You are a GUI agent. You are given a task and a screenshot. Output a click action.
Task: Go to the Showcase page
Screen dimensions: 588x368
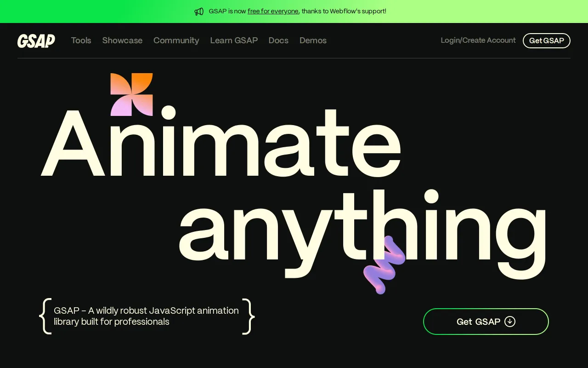click(122, 40)
